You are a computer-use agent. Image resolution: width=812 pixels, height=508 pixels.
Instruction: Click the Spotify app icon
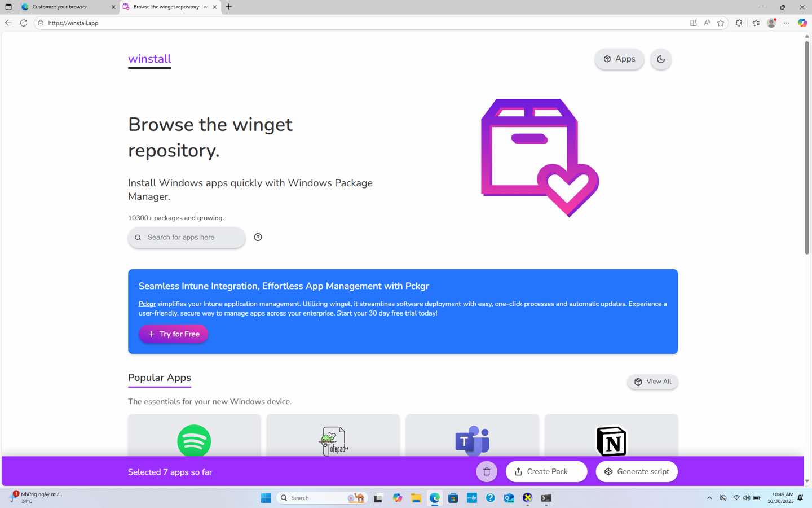pyautogui.click(x=194, y=440)
